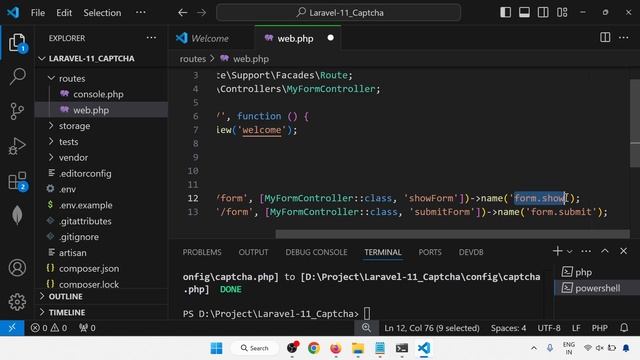Toggle the secondary side bar layout icon

coord(543,12)
